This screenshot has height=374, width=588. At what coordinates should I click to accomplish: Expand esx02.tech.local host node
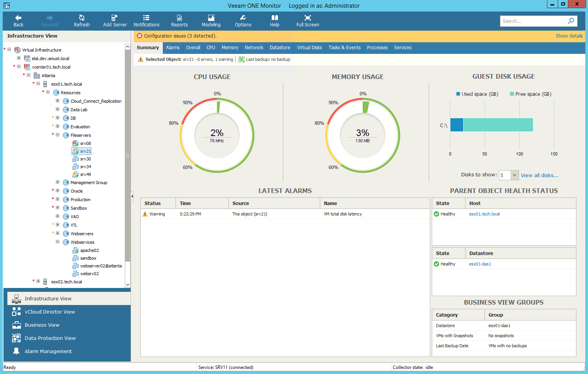38,281
